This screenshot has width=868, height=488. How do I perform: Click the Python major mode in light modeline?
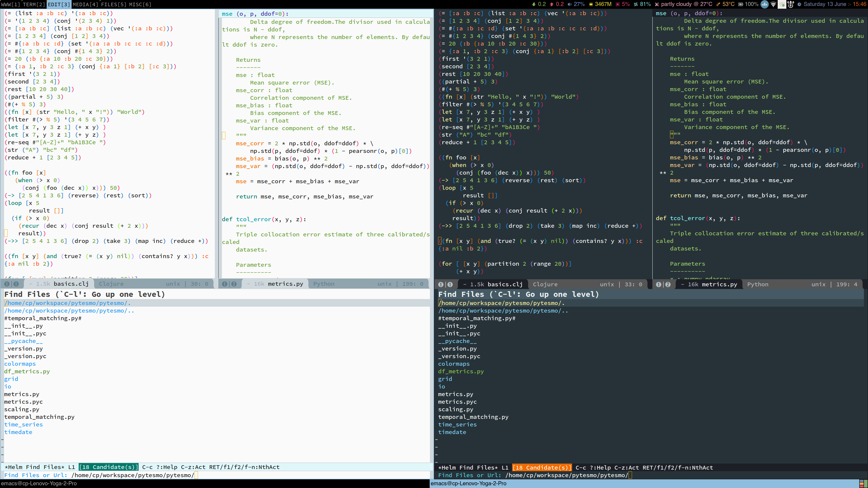[x=324, y=284]
